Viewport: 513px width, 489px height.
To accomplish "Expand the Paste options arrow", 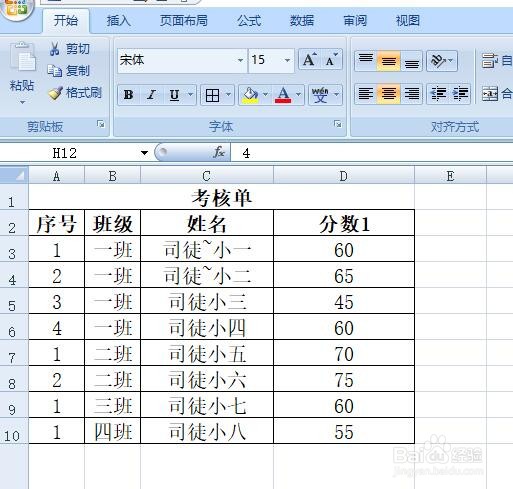I will [x=22, y=102].
